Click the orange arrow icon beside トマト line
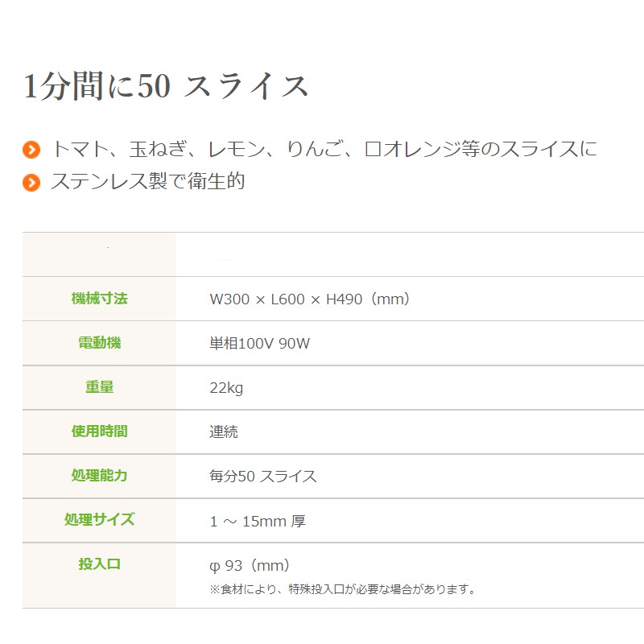 31,150
